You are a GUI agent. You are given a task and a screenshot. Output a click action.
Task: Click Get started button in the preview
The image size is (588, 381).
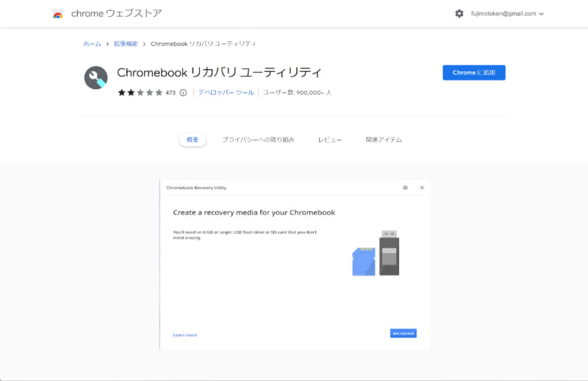[403, 333]
